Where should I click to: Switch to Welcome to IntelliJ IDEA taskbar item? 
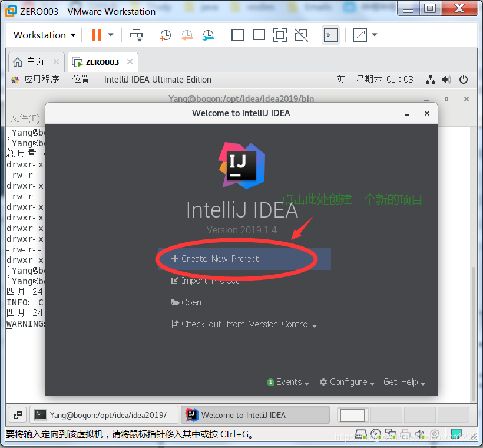(x=255, y=415)
